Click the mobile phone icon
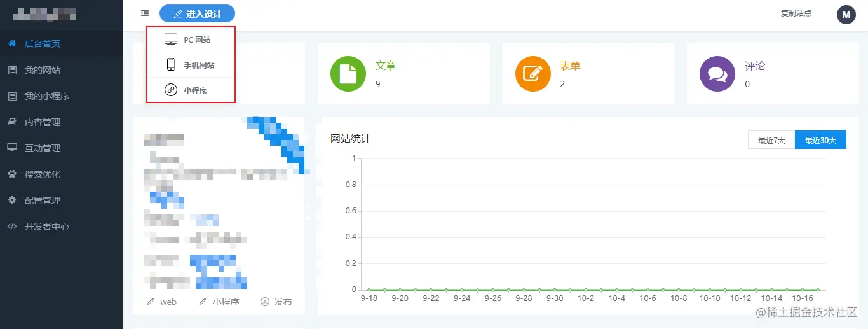 (x=171, y=65)
